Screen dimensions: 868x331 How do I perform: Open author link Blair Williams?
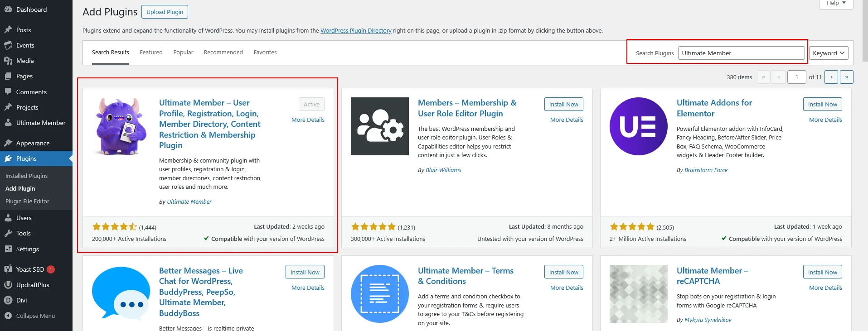443,170
